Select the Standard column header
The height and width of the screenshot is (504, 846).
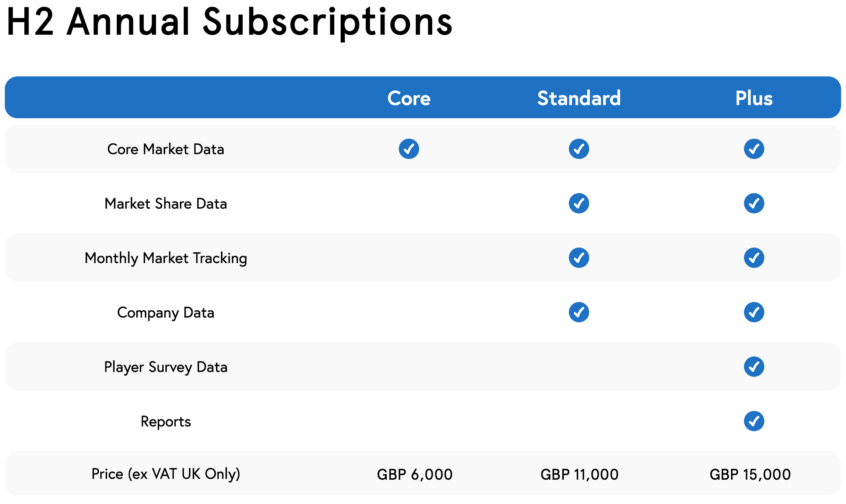click(579, 98)
